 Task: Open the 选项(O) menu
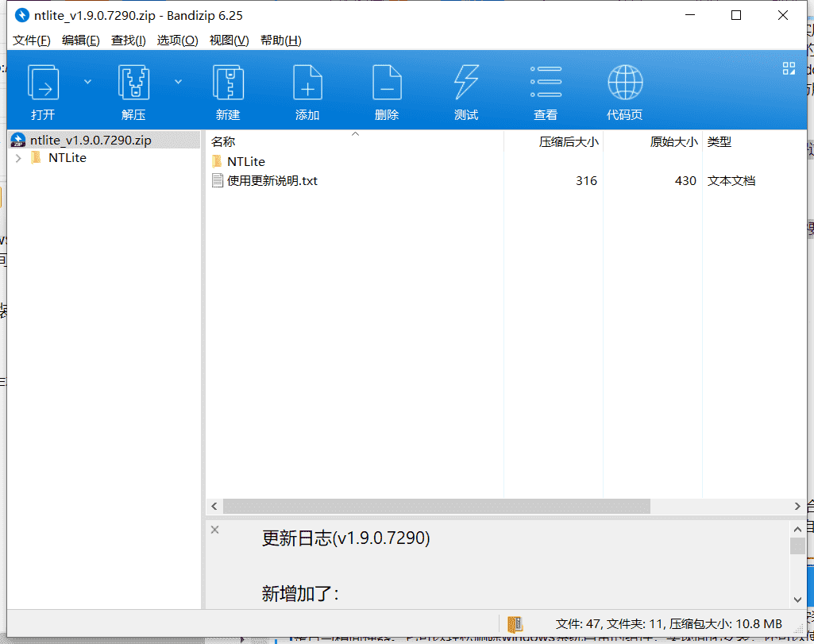[x=178, y=40]
